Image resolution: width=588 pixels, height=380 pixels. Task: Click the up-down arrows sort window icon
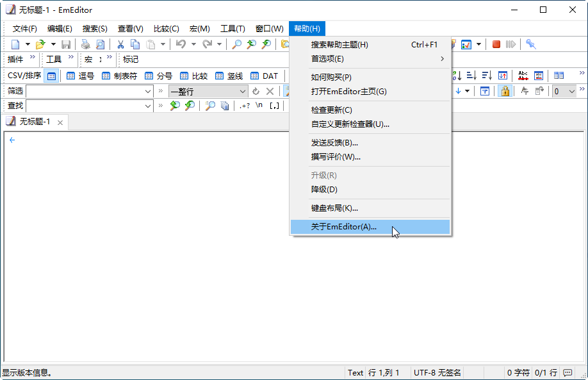503,76
